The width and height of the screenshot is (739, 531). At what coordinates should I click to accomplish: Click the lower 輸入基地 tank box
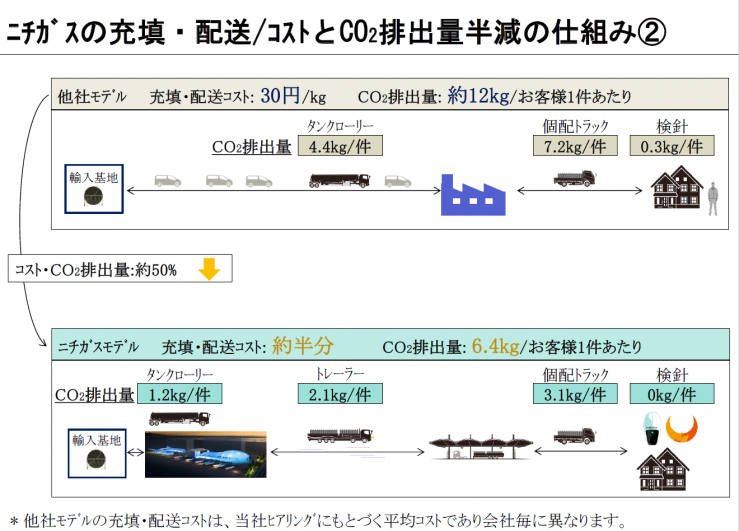pos(97,453)
